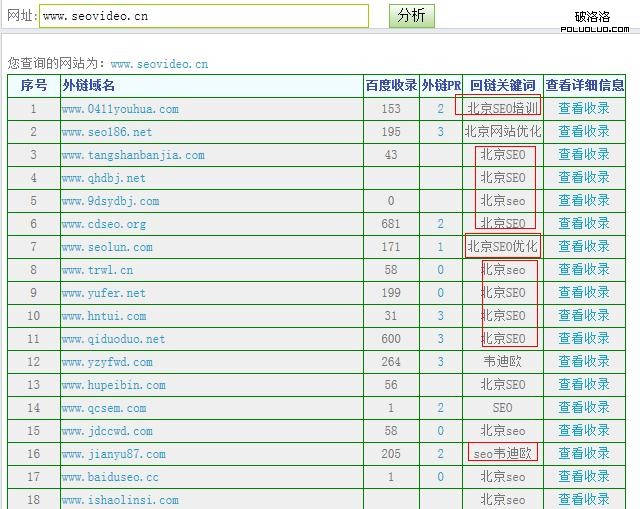This screenshot has height=509, width=640.
Task: Click 查看收录 in row 12
Action: click(x=583, y=362)
